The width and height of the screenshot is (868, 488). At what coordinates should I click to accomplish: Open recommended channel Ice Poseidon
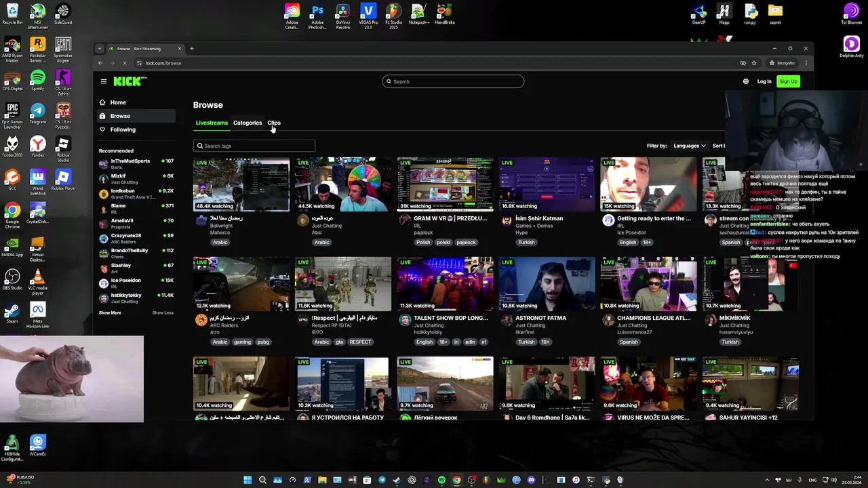click(x=136, y=283)
